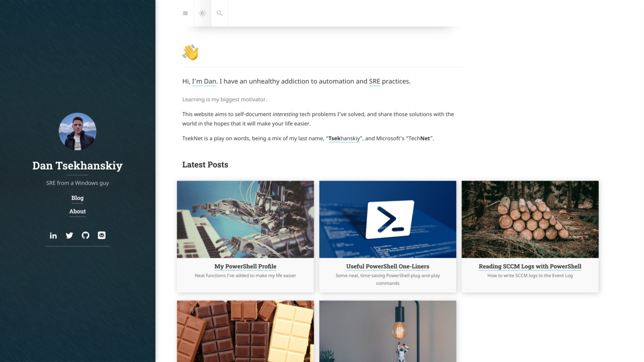Screen dimensions: 644x362
Task: Open My PowerShell Profile post title
Action: 245,266
